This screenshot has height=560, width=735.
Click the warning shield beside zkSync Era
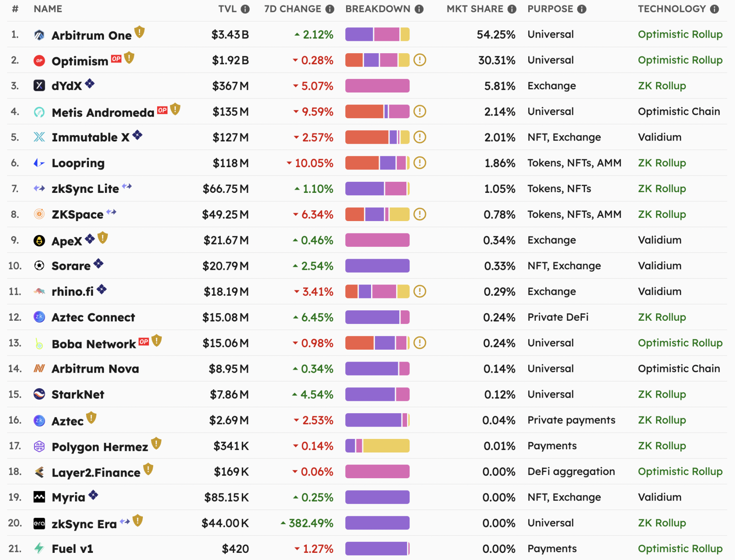(x=138, y=521)
